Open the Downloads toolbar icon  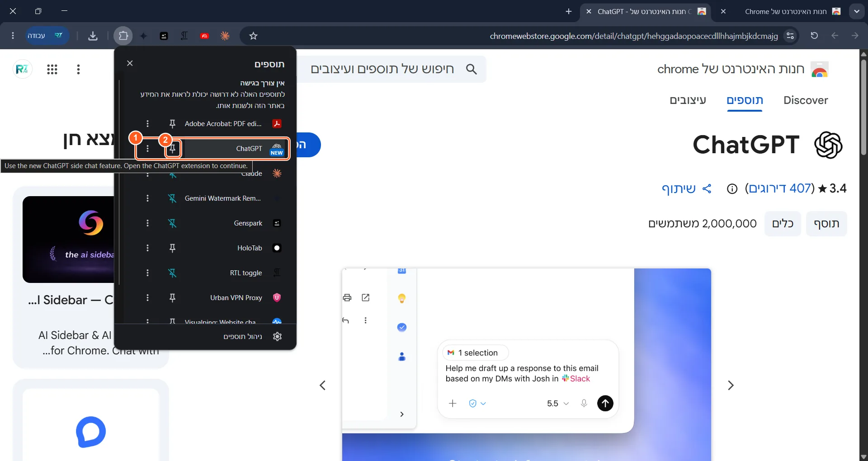93,36
